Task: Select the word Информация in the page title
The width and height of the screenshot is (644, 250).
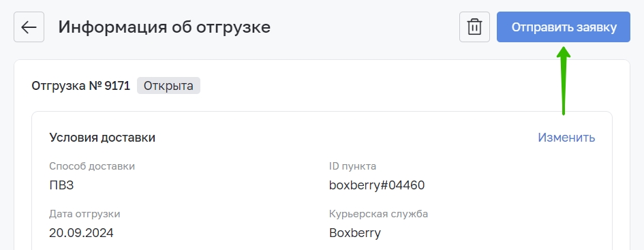Action: click(x=112, y=27)
